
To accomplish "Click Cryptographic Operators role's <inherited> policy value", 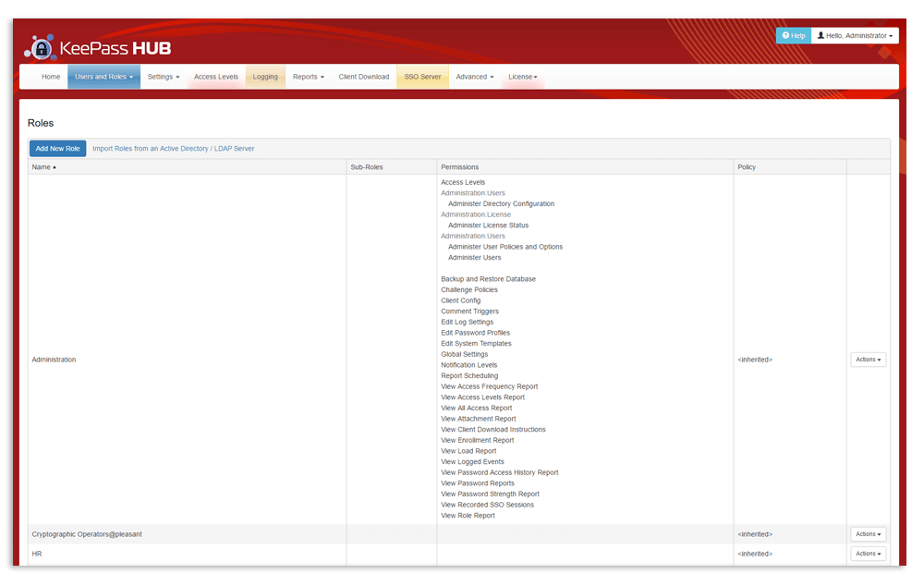I will pos(755,534).
